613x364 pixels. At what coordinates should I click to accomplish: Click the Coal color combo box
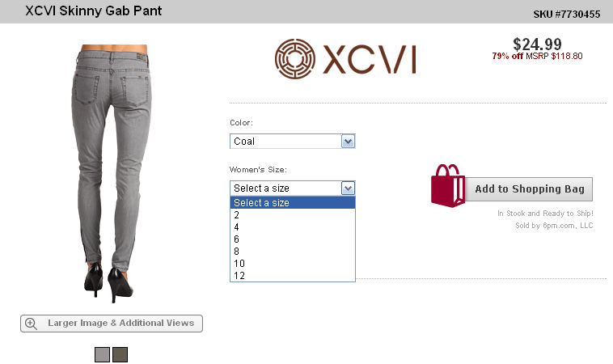[293, 141]
